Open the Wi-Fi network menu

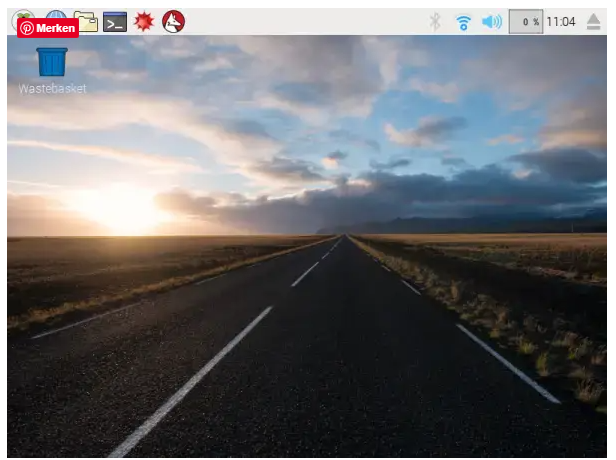point(463,22)
